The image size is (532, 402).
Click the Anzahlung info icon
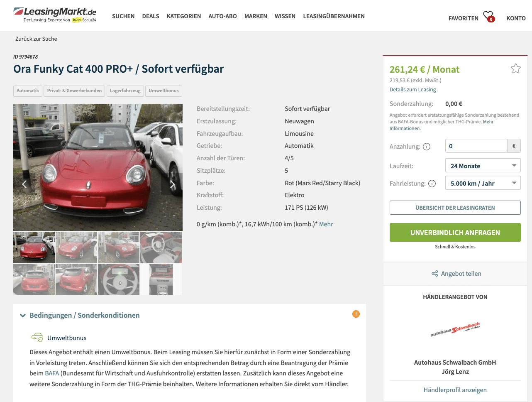click(x=427, y=147)
